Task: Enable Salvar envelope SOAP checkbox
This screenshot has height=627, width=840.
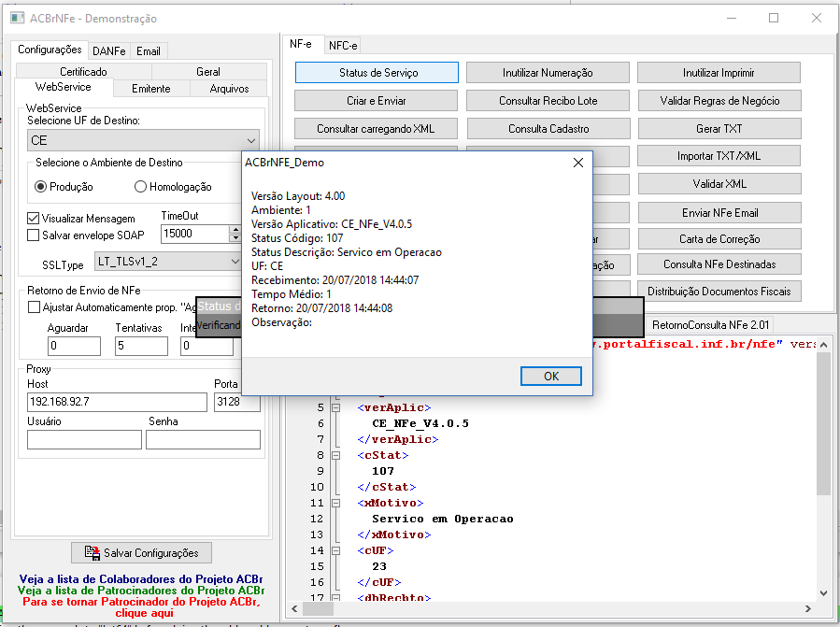Action: [x=34, y=235]
